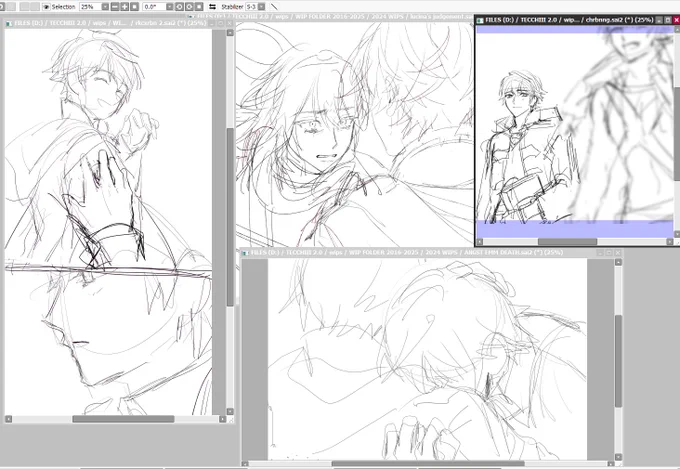This screenshot has height=469, width=680.
Task: Click horizontal scrollbar thumb in ANGST EMM DEATH window
Action: pos(428,464)
